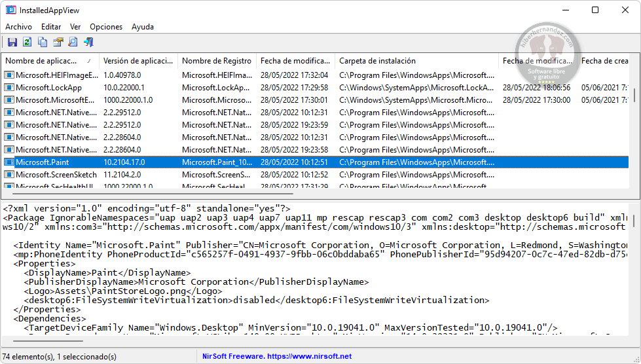Click the PublisherDisplayName XML line
This screenshot has height=364, width=641.
(196, 282)
